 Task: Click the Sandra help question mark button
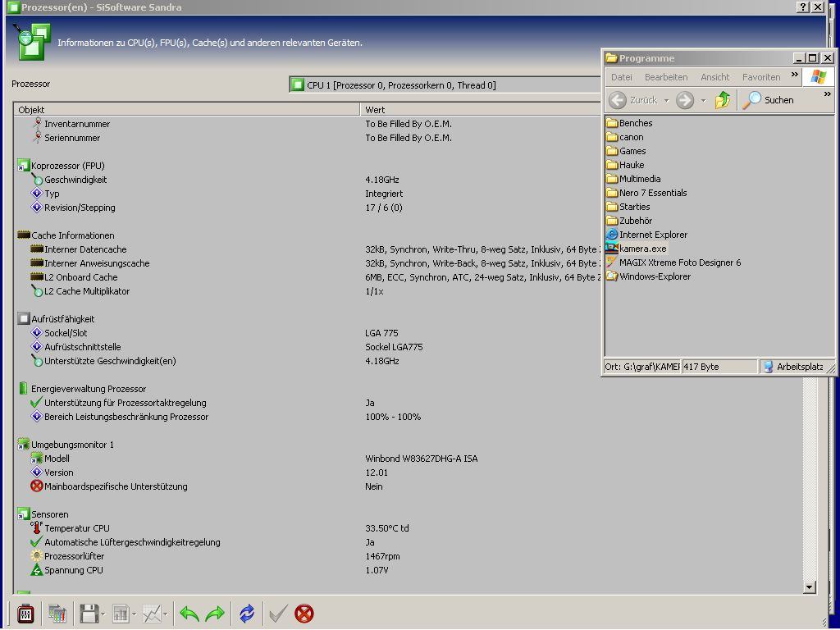pos(803,7)
